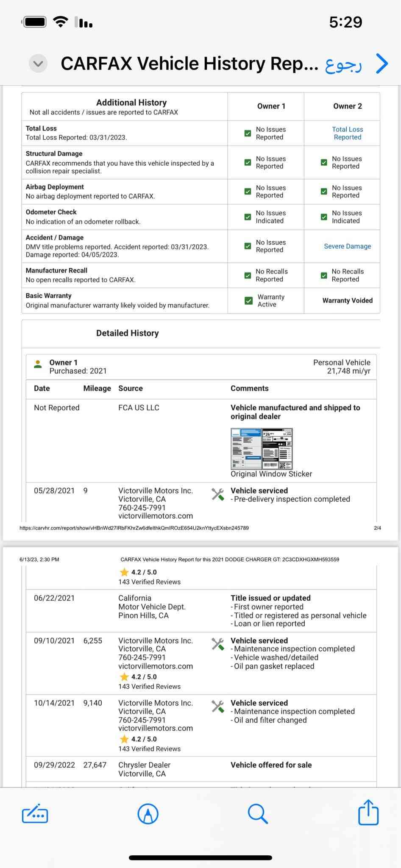
Task: Tap the search magnifier icon
Action: click(258, 814)
